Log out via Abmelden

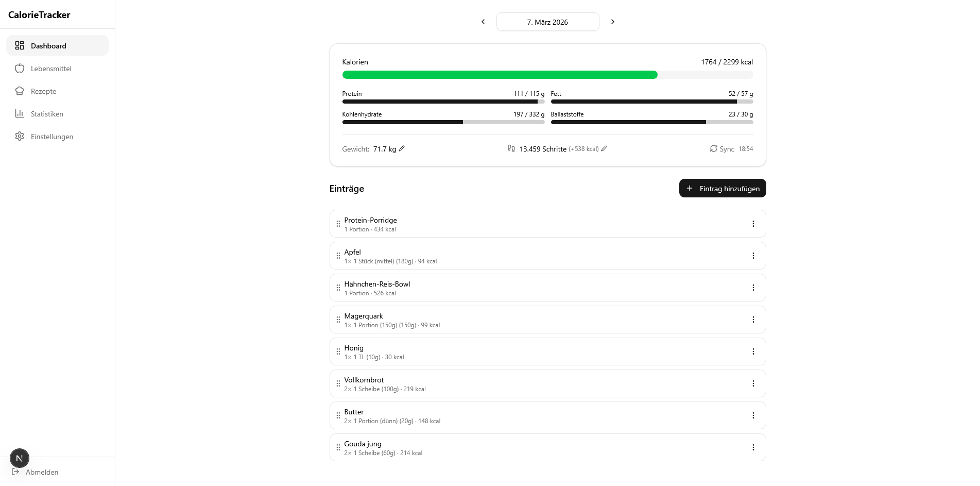click(42, 472)
